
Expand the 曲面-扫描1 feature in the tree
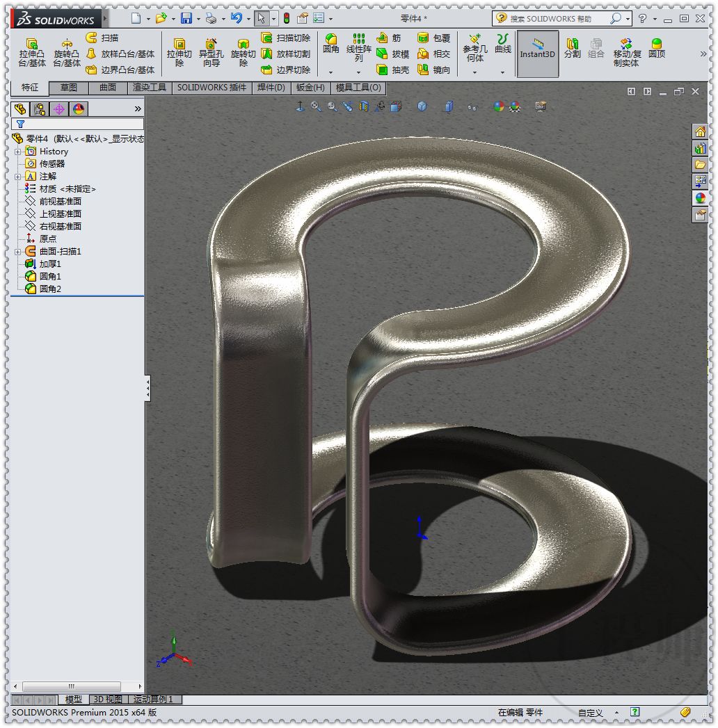(16, 251)
